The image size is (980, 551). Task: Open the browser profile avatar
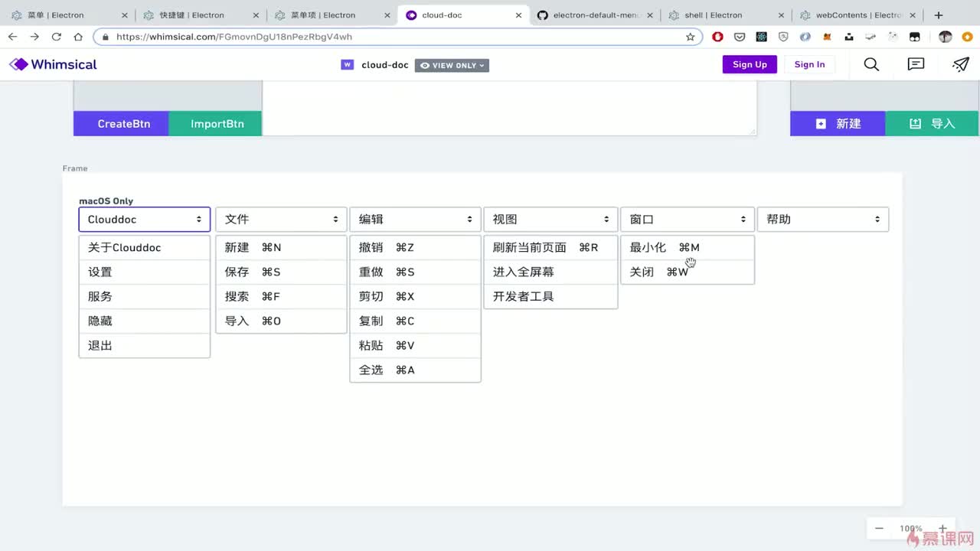click(945, 37)
